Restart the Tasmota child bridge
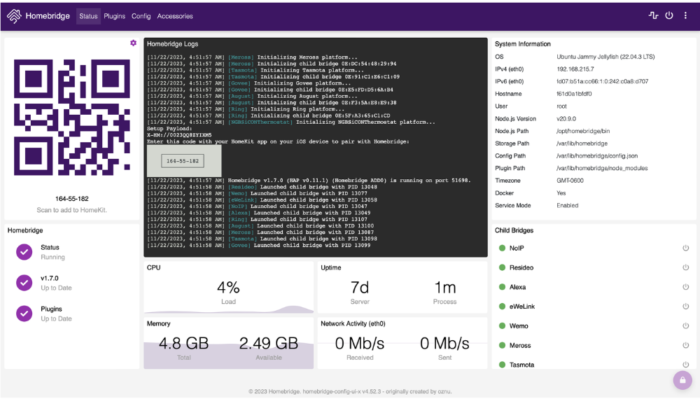 tap(686, 365)
